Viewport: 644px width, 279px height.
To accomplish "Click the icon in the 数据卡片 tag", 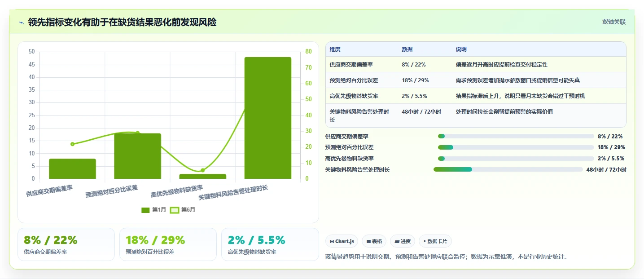I will pyautogui.click(x=425, y=241).
